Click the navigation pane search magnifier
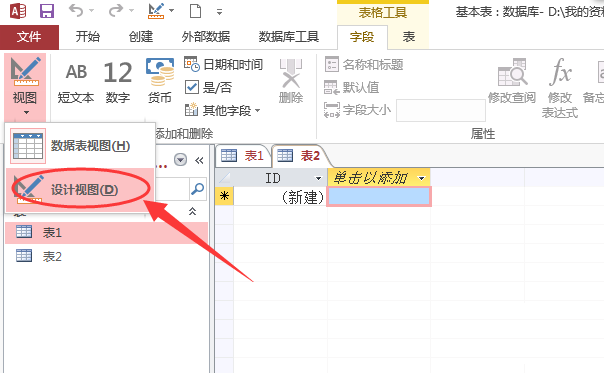Image resolution: width=604 pixels, height=373 pixels. coord(198,189)
